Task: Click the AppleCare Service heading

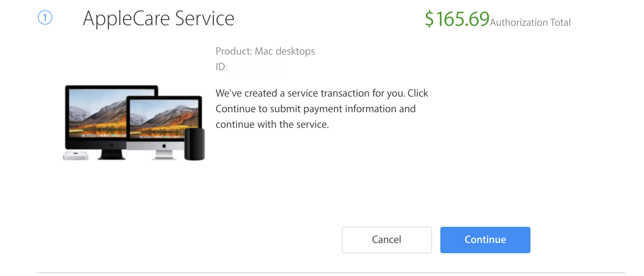Action: pyautogui.click(x=158, y=19)
